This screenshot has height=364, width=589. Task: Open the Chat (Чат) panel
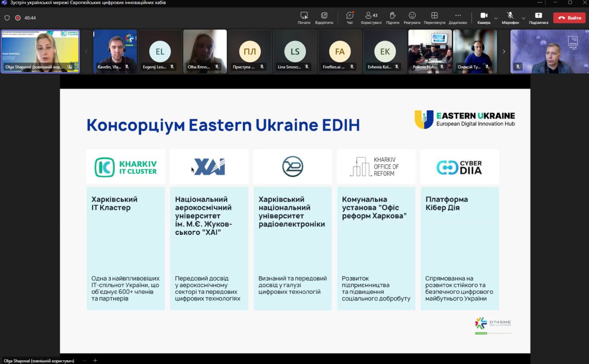tap(350, 17)
